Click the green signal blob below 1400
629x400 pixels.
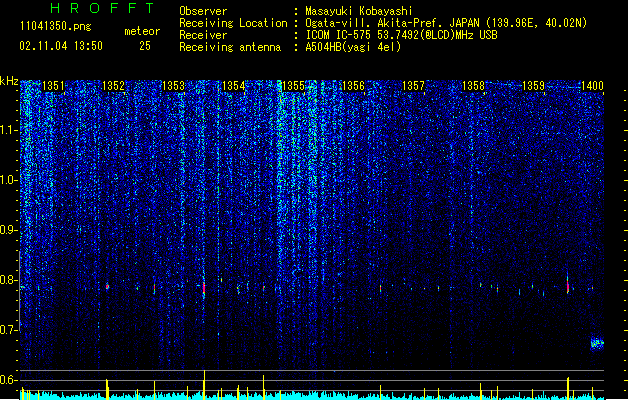(x=597, y=343)
